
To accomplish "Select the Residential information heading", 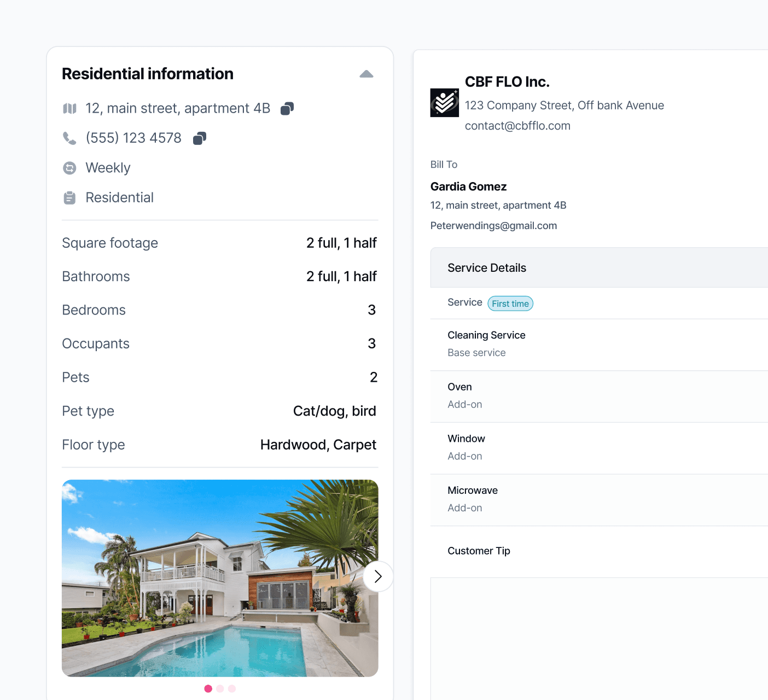I will click(x=148, y=74).
